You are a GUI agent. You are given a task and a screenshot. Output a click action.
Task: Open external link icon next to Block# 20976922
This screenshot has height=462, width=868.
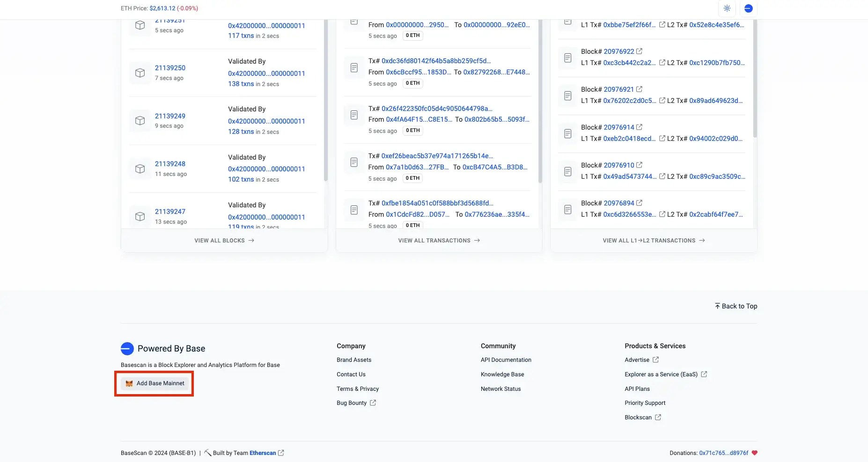tap(640, 51)
